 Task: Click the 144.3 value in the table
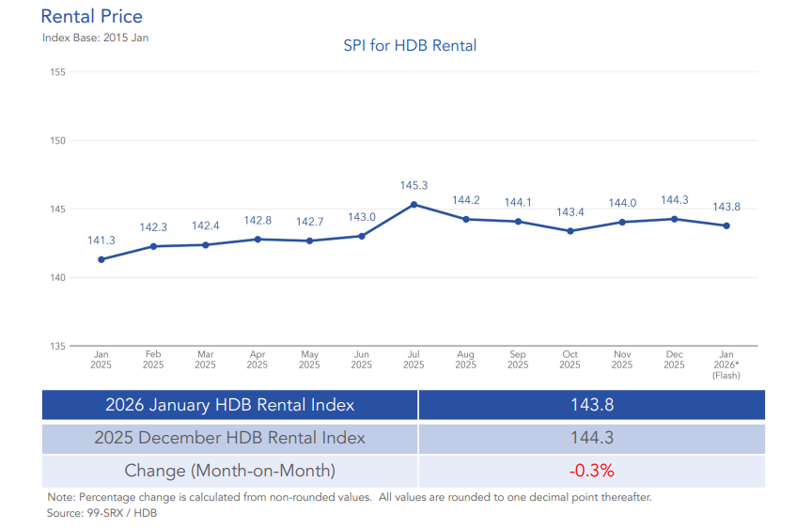591,438
